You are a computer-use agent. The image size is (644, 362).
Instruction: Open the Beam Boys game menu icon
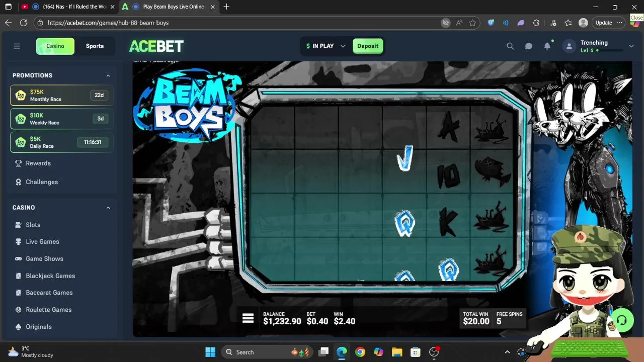coord(248,318)
